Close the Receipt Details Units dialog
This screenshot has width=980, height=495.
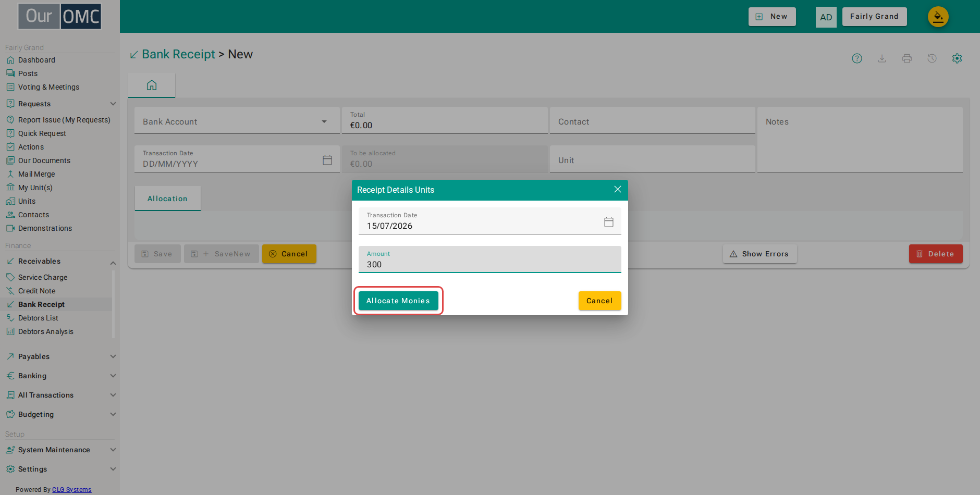click(x=618, y=189)
